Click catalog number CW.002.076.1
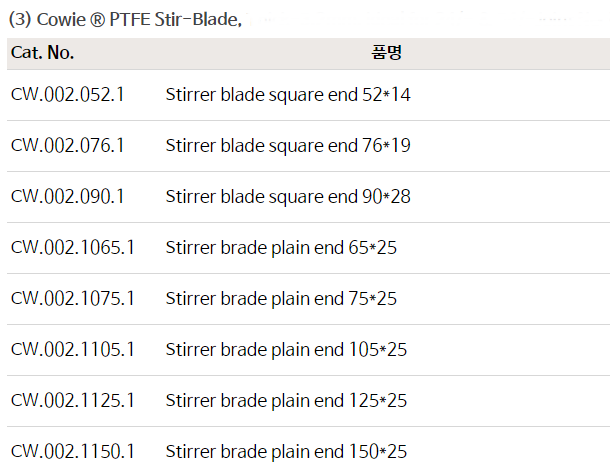The image size is (610, 471). (67, 146)
